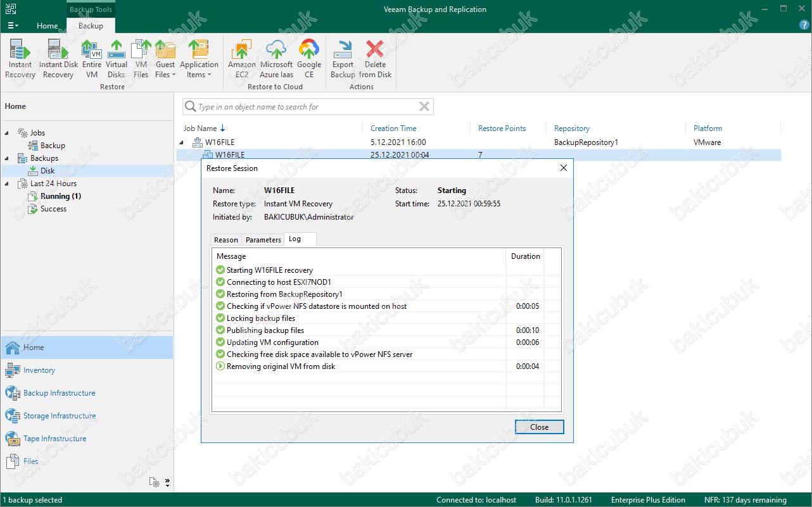Dismiss Restore Session with the X
The width and height of the screenshot is (812, 507).
pos(564,168)
